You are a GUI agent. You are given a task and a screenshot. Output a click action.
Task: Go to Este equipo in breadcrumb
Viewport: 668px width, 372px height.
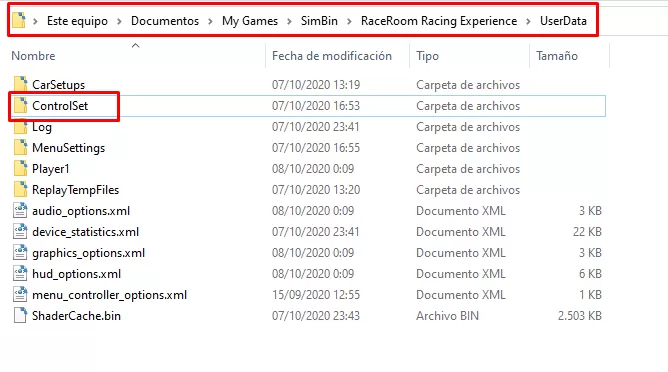(x=77, y=21)
